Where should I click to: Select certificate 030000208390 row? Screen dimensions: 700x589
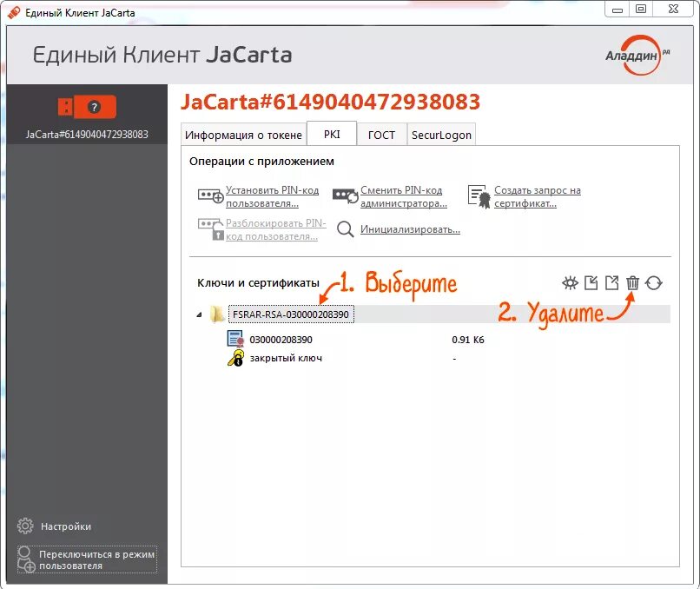pyautogui.click(x=281, y=340)
